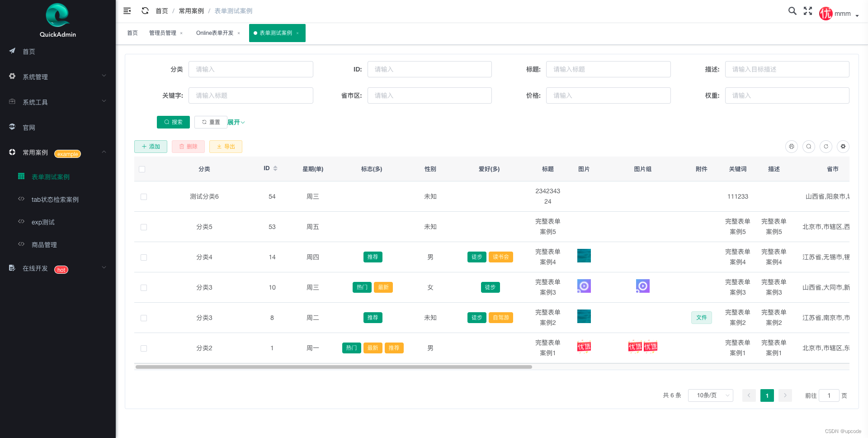This screenshot has width=868, height=438.
Task: Open the first 优选 image in 图片组 for ID 1
Action: (635, 347)
